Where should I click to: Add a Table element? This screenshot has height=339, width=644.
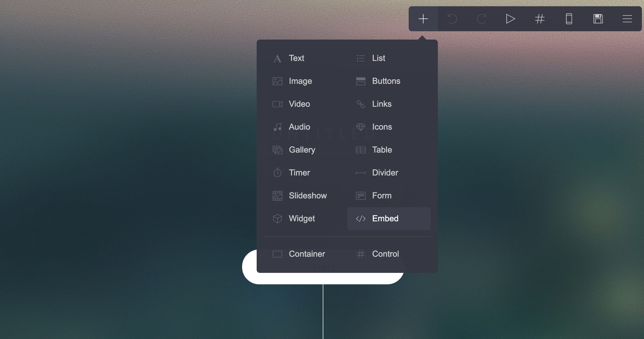coord(389,150)
